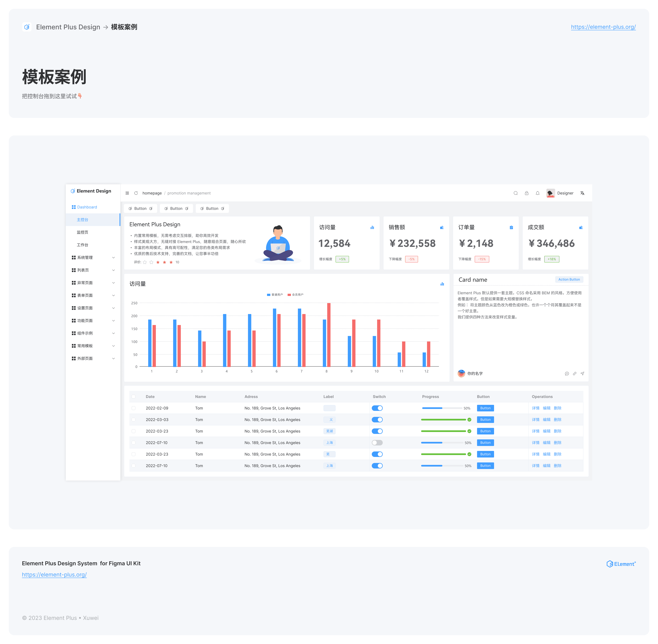Click the hamburger menu collapse icon
The width and height of the screenshot is (658, 644).
[x=127, y=193]
